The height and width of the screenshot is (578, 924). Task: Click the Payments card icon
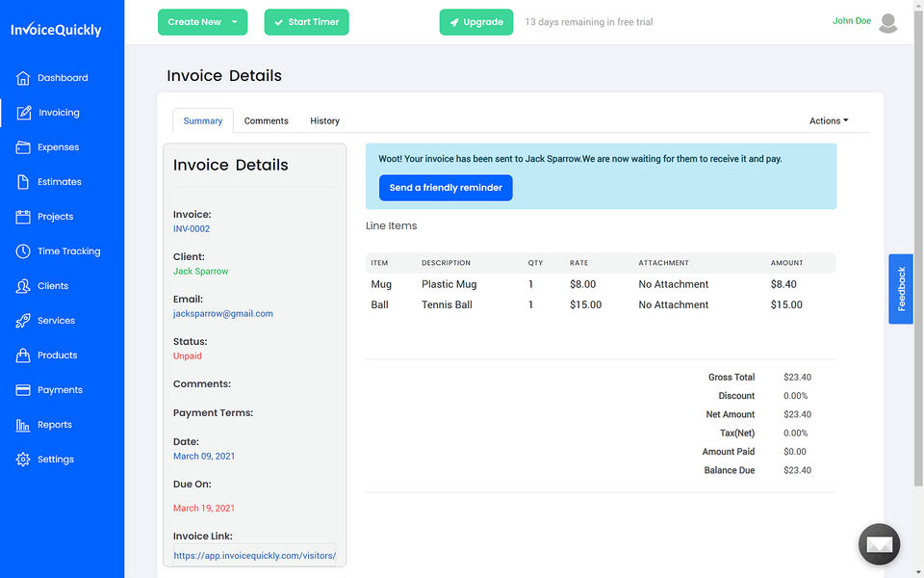pos(23,390)
